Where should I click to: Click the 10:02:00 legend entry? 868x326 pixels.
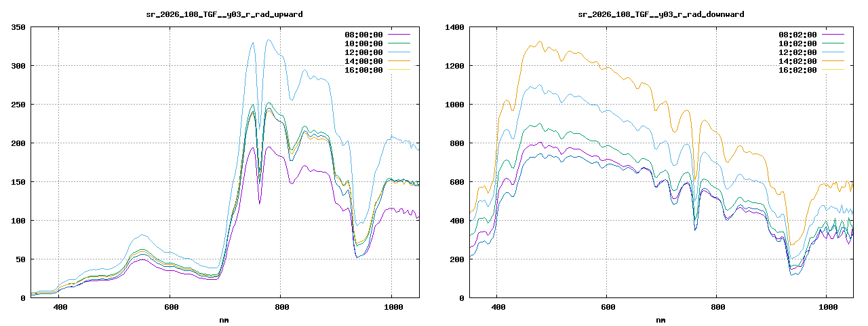click(797, 43)
